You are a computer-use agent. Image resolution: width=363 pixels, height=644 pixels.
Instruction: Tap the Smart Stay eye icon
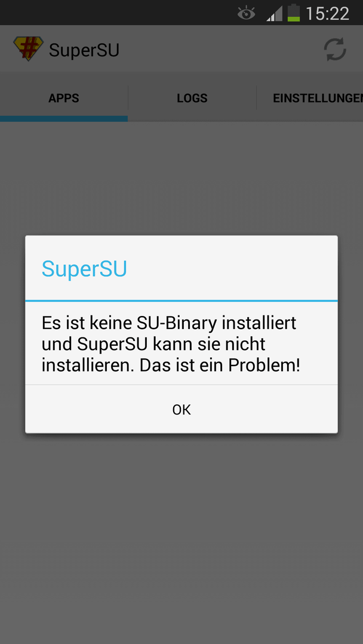(246, 14)
